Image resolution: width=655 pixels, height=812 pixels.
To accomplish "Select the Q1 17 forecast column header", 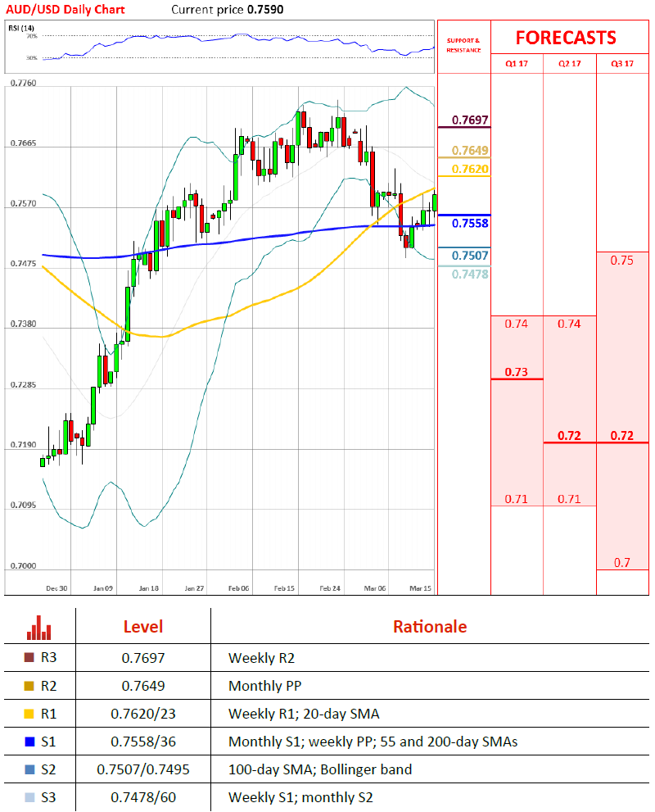I will pyautogui.click(x=517, y=64).
